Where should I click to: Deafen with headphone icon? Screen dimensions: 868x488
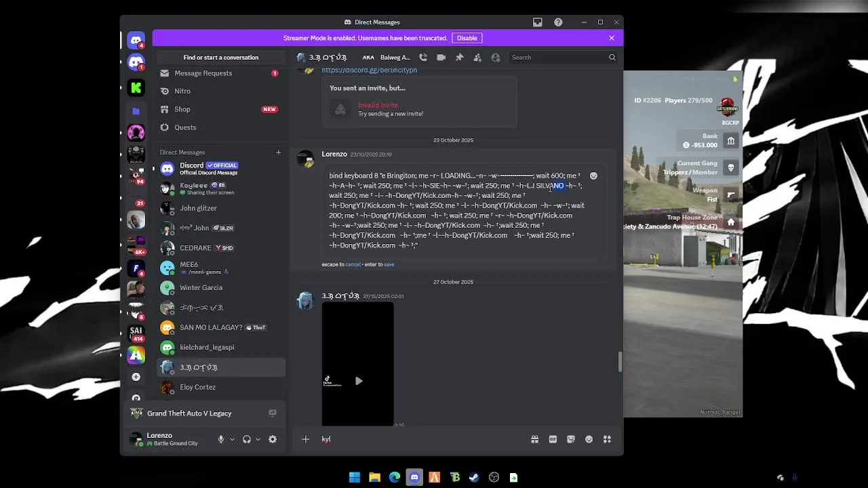tap(246, 439)
